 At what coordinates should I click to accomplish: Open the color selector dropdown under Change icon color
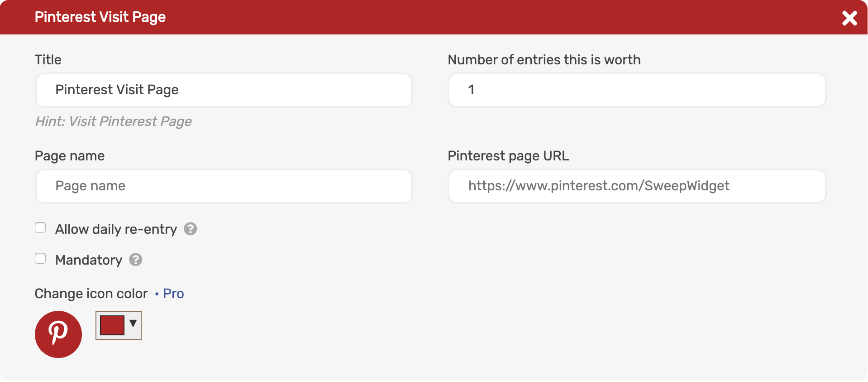click(x=118, y=325)
